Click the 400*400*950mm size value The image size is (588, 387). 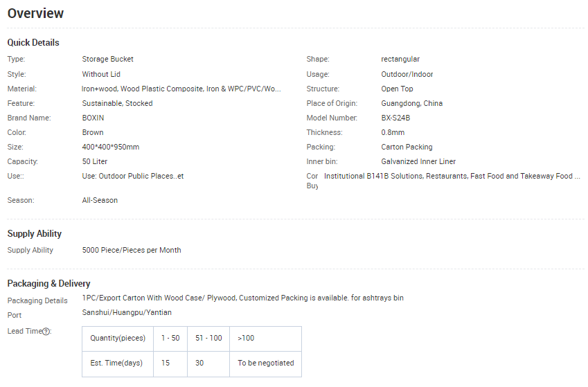pyautogui.click(x=111, y=147)
